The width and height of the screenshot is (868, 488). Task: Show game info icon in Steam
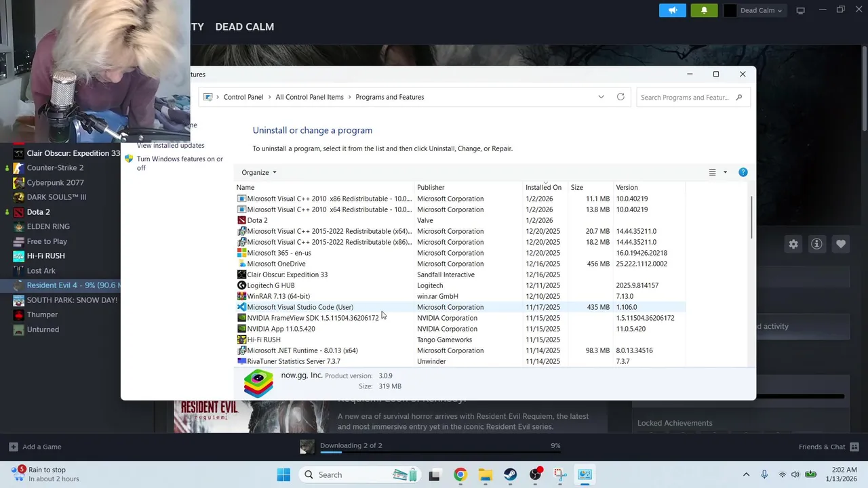[x=816, y=244]
